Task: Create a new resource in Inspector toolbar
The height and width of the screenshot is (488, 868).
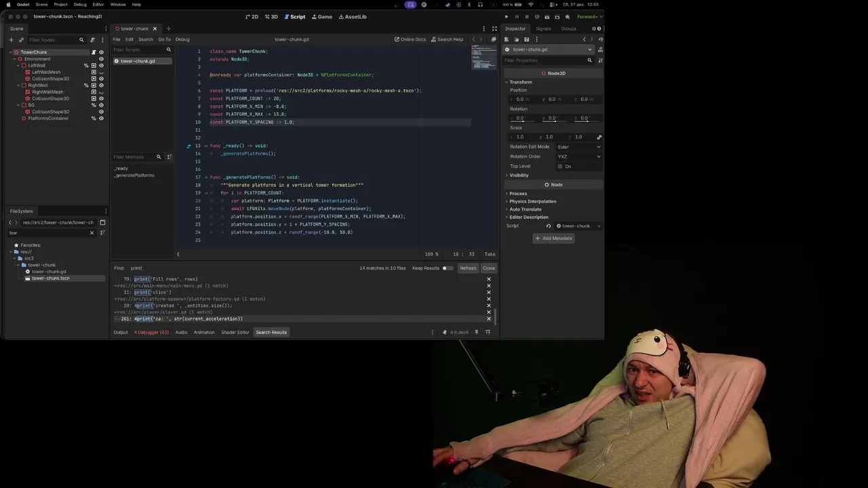Action: coord(507,39)
